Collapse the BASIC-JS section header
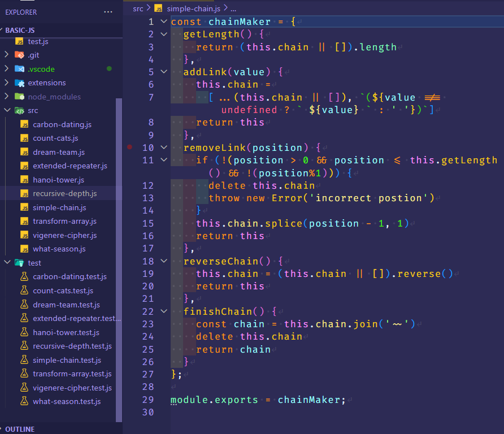 [x=61, y=30]
